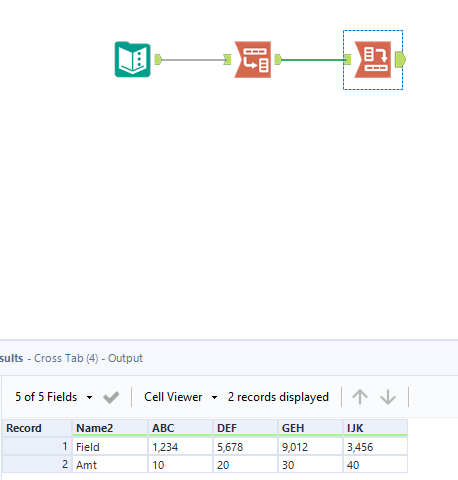Select the Transpose tool on canvas
The image size is (458, 480).
tap(253, 60)
